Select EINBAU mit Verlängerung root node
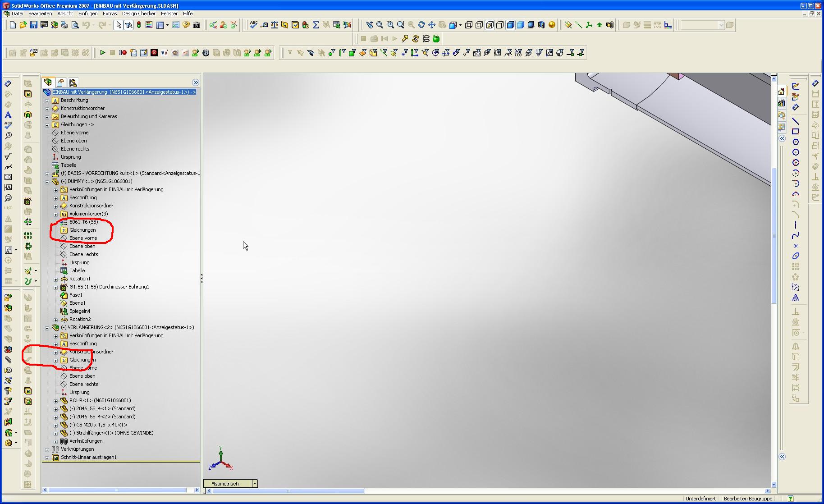The width and height of the screenshot is (824, 504). 124,92
